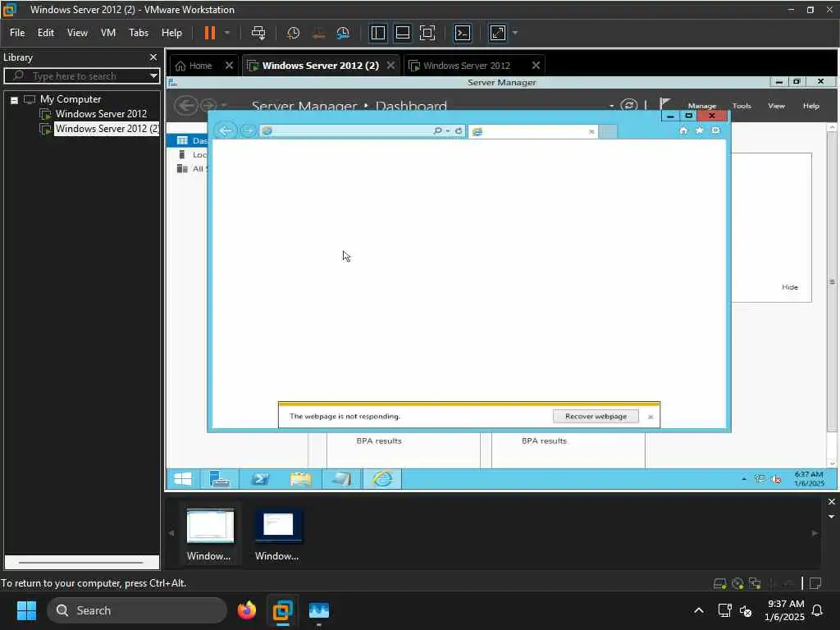Go forward in Internet Explorer
Screen dimensions: 840x630
point(248,130)
